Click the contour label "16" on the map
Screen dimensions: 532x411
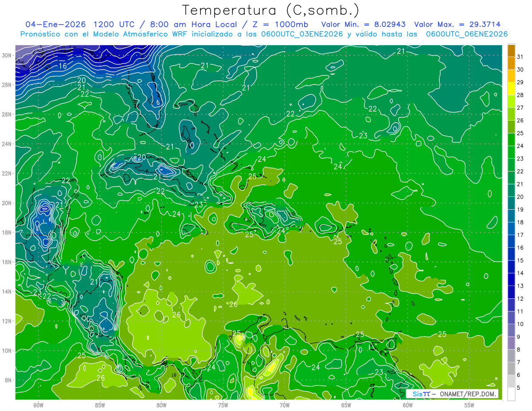click(x=63, y=66)
